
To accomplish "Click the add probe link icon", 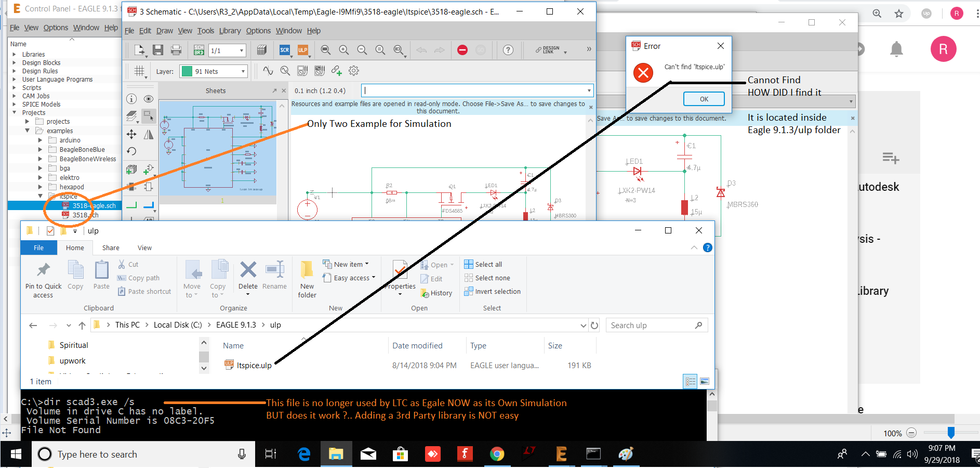I will tap(337, 71).
